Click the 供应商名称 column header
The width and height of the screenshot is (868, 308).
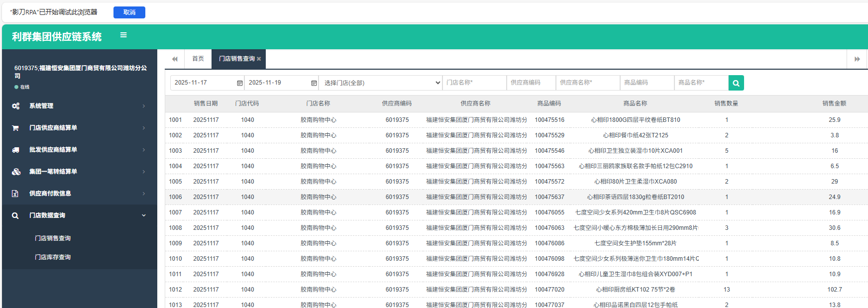(x=475, y=103)
